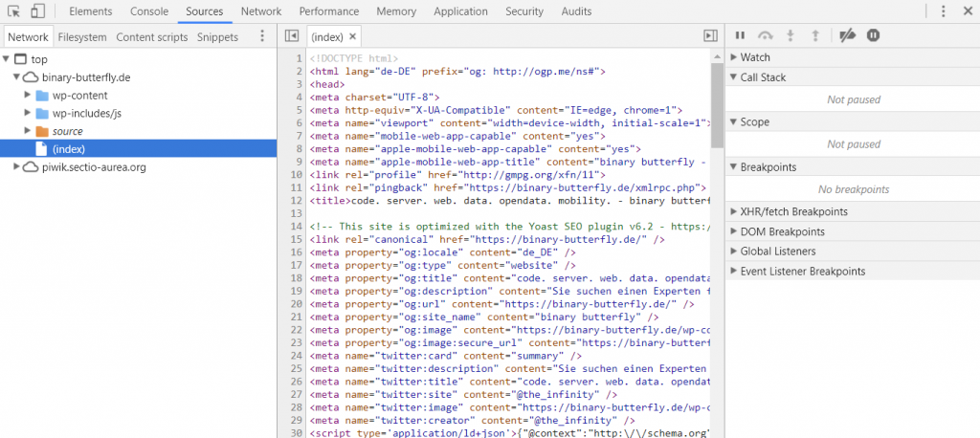Open the navigator pane more-tabs menu
The image size is (980, 438).
[262, 36]
